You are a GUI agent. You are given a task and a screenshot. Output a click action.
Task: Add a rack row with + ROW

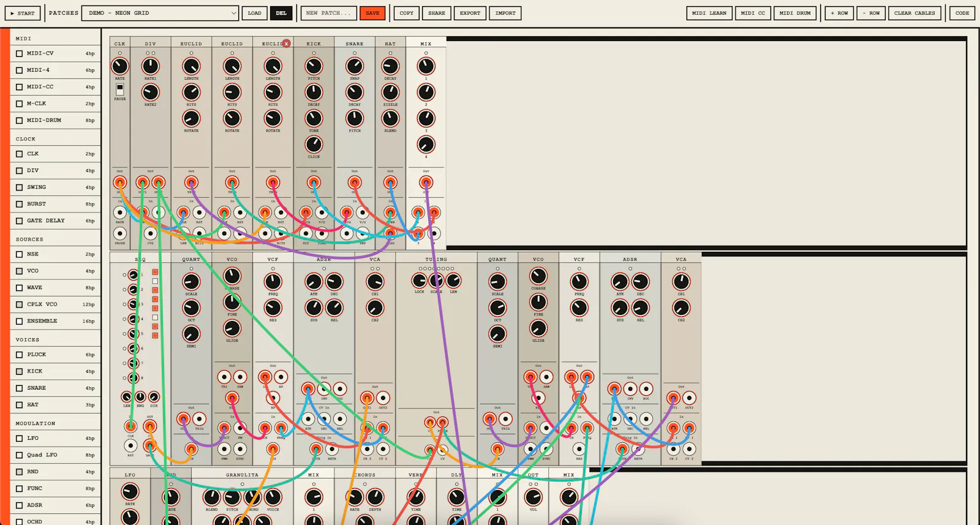[x=839, y=13]
